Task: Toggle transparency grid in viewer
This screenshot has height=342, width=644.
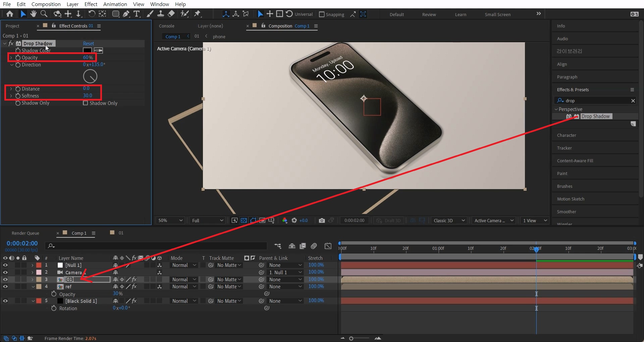Action: (244, 220)
